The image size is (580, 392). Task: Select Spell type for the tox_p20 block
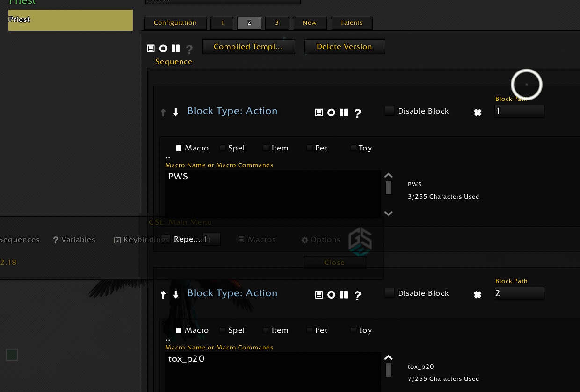[x=223, y=330]
